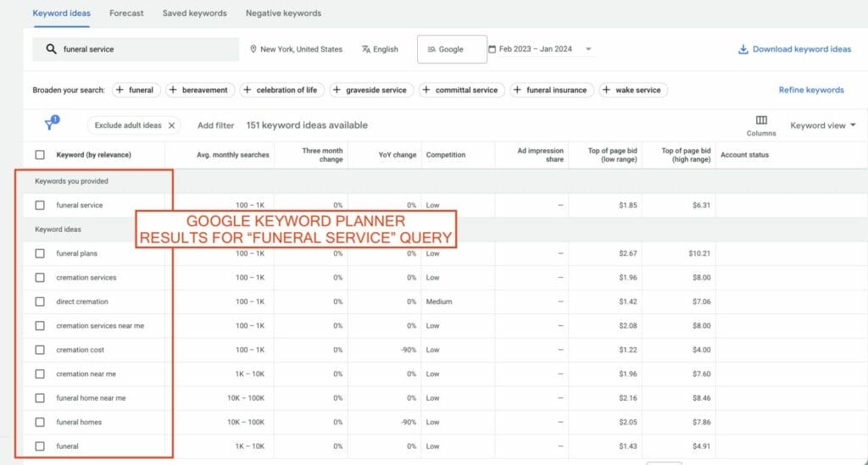Click the $10.21 high bid value
Image resolution: width=868 pixels, height=465 pixels.
pyautogui.click(x=699, y=253)
